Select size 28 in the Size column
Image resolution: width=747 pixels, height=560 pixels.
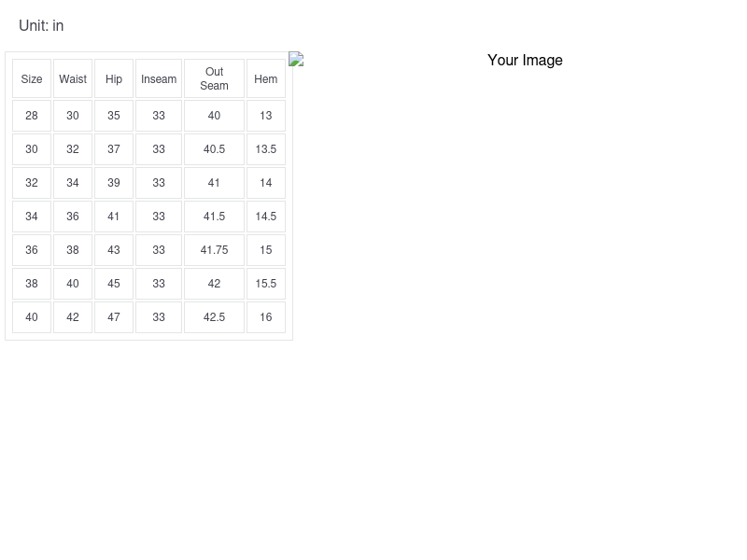(x=32, y=116)
